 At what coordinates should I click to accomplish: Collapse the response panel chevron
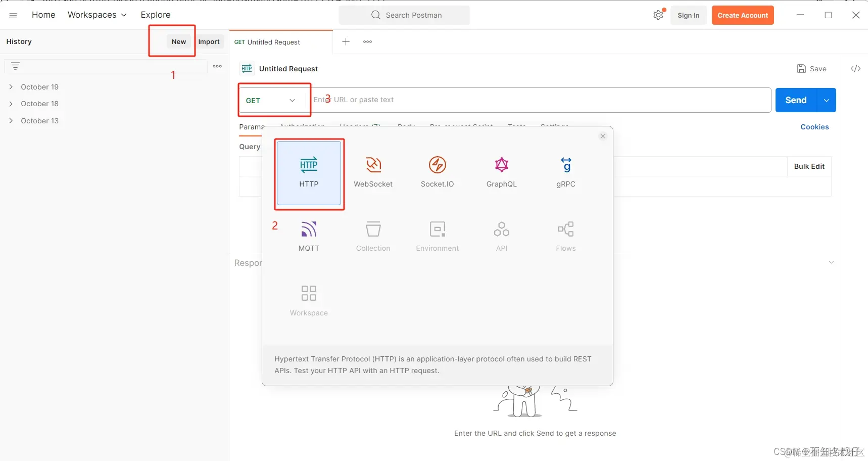(x=831, y=262)
